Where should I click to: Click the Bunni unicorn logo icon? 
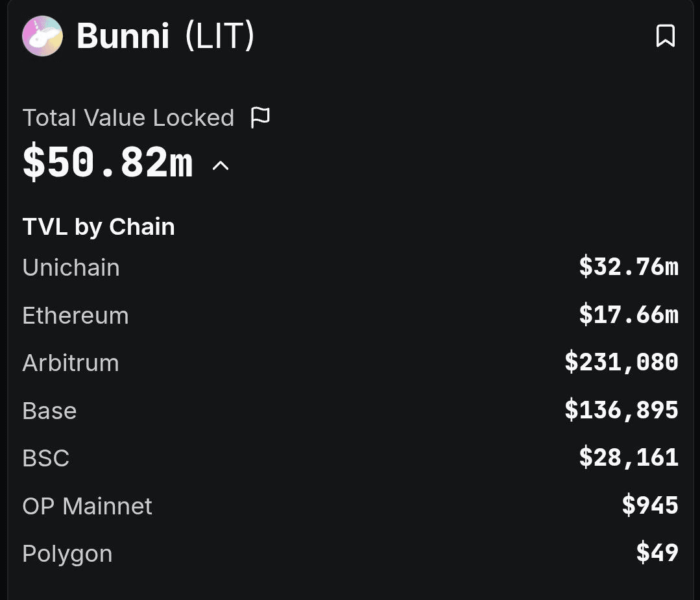pyautogui.click(x=42, y=36)
